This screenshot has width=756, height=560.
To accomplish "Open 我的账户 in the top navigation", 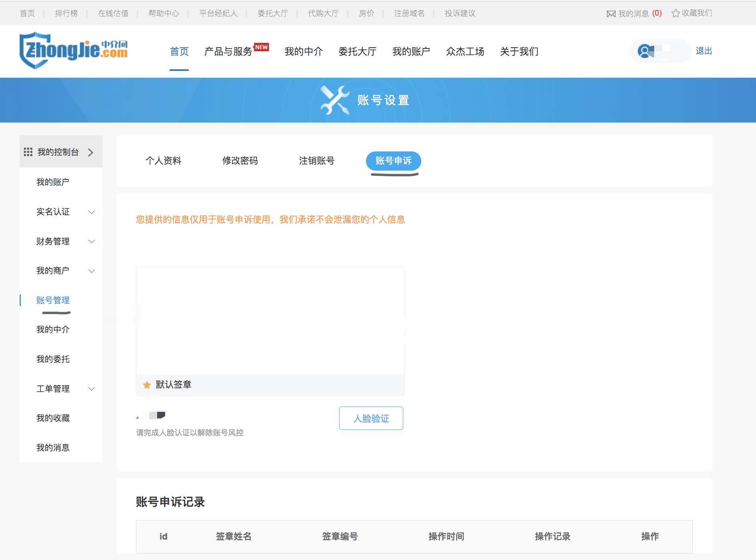I will click(411, 52).
